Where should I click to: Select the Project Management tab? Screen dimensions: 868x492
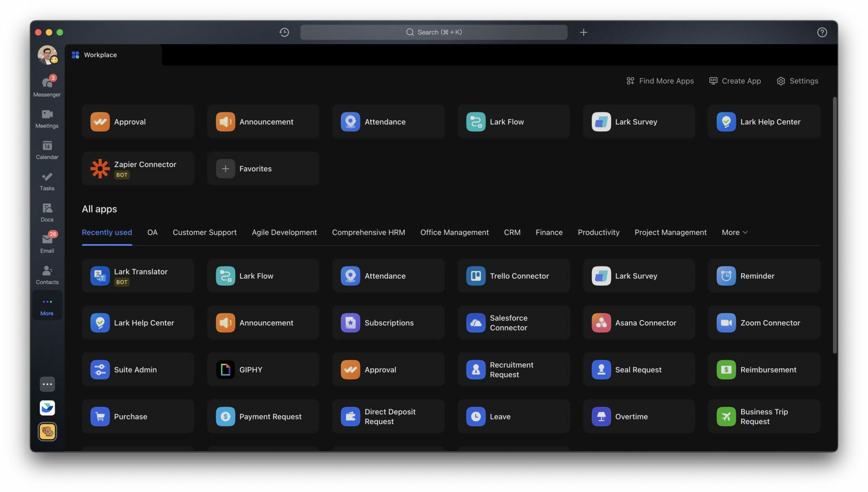pos(671,232)
